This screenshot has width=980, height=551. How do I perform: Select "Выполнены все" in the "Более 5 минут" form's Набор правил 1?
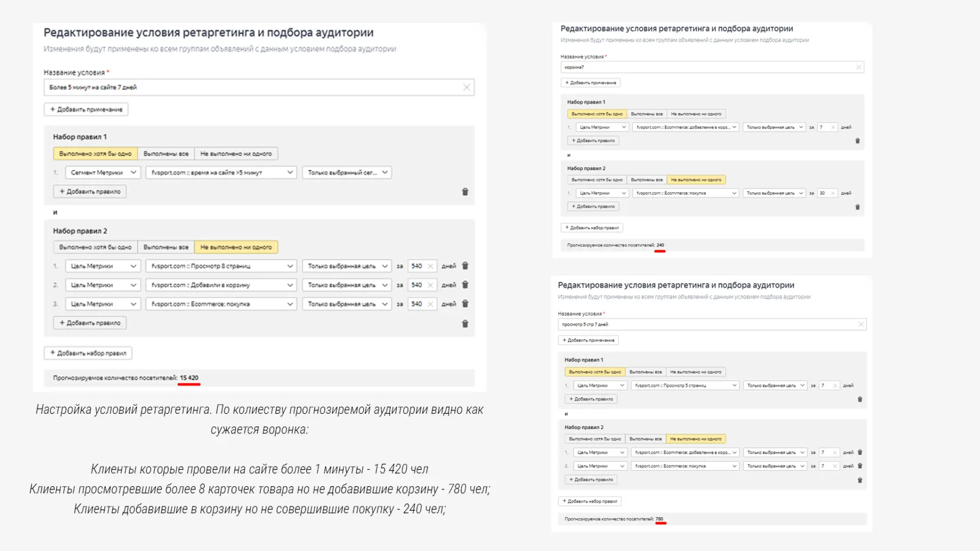166,154
